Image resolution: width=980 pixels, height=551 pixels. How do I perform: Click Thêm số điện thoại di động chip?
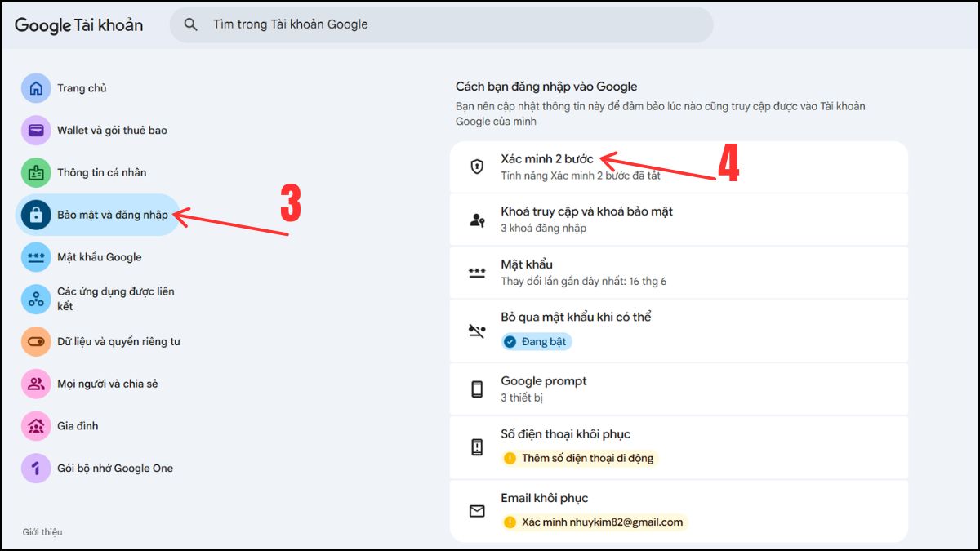[x=579, y=458]
